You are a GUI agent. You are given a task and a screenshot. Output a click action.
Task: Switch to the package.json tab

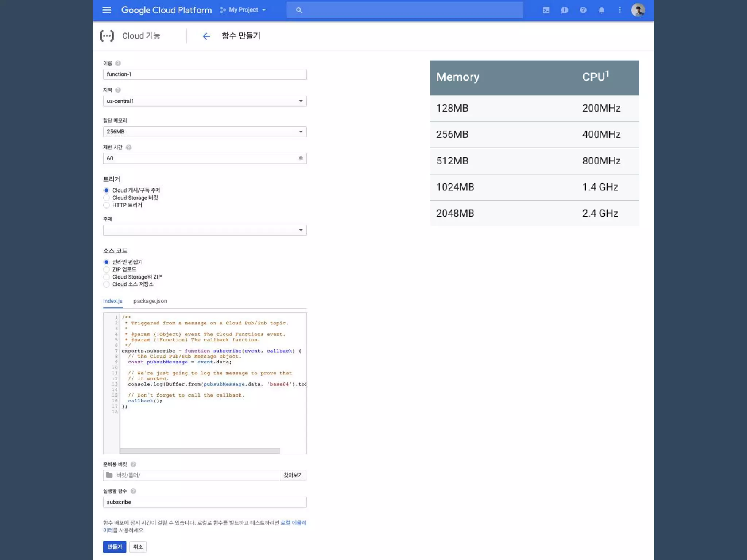tap(150, 301)
